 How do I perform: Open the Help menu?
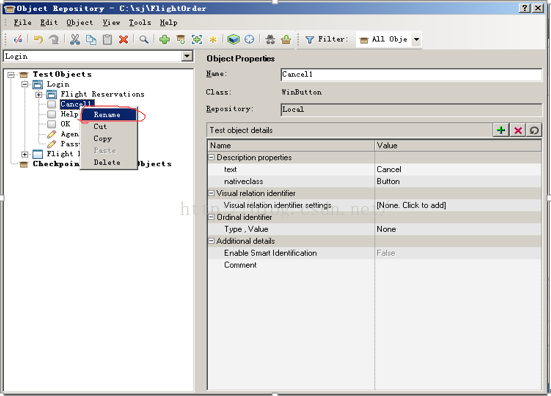pyautogui.click(x=169, y=22)
